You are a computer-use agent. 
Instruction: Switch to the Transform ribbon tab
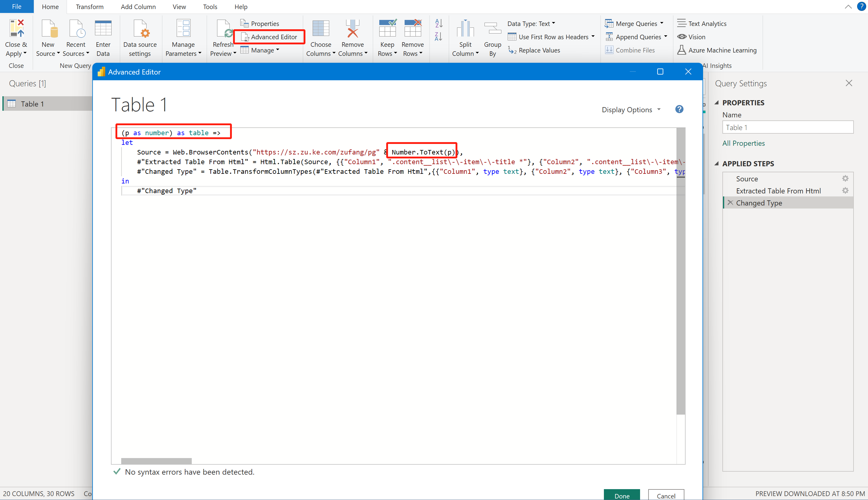pos(90,7)
